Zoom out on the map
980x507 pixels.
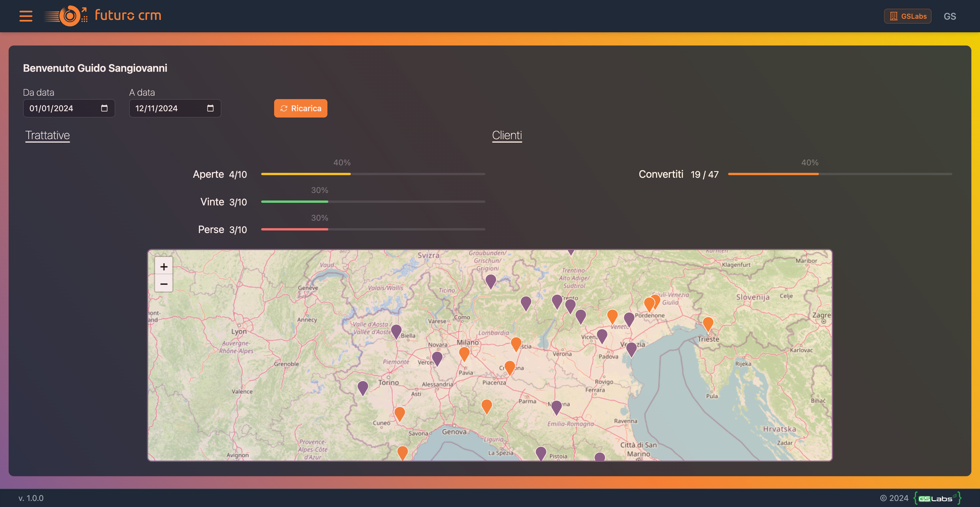[164, 284]
